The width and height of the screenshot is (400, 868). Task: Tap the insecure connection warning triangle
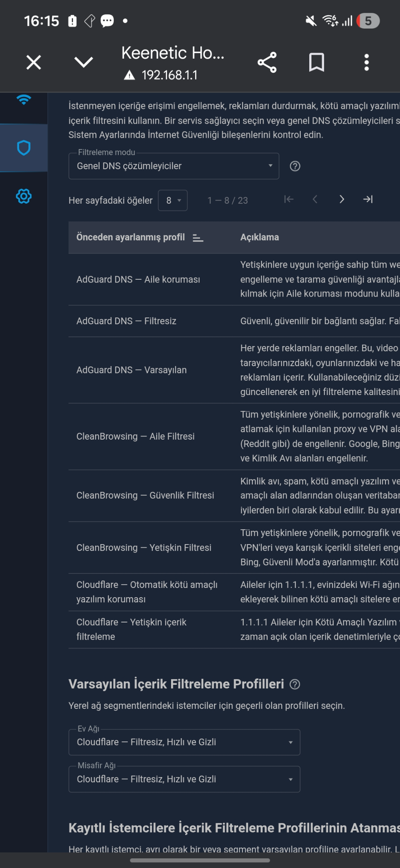[129, 75]
